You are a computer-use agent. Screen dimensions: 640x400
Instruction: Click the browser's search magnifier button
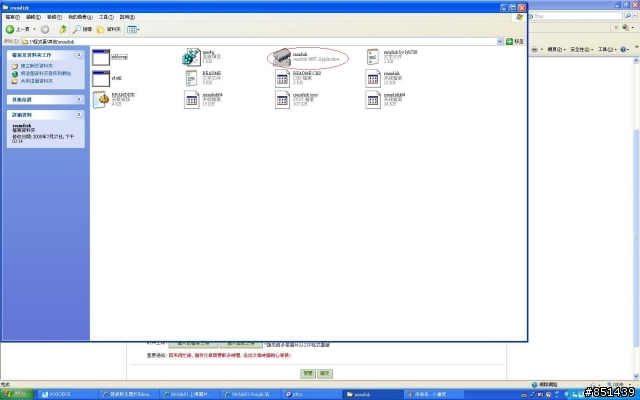pyautogui.click(x=628, y=16)
